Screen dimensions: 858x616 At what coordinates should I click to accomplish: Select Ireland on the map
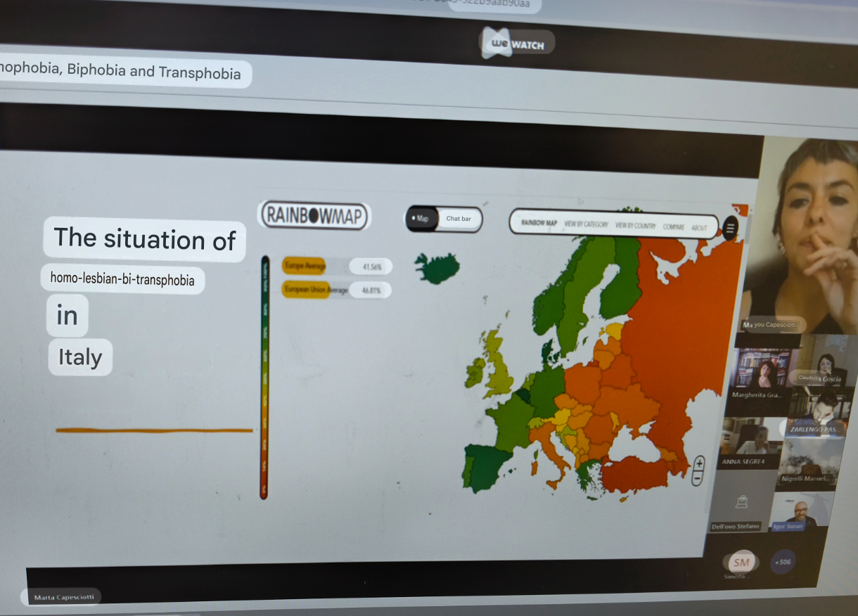click(474, 372)
